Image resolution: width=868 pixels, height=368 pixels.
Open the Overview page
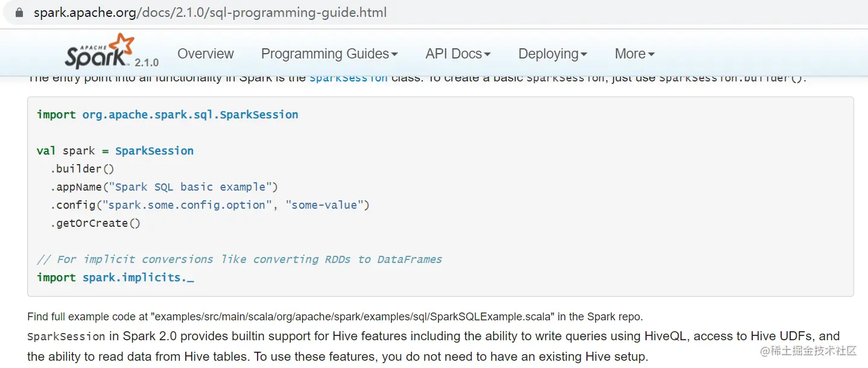point(205,54)
